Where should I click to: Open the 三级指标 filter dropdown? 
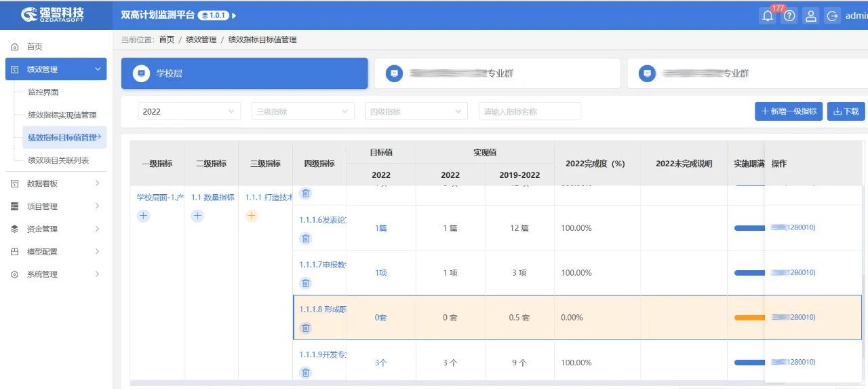pos(302,111)
